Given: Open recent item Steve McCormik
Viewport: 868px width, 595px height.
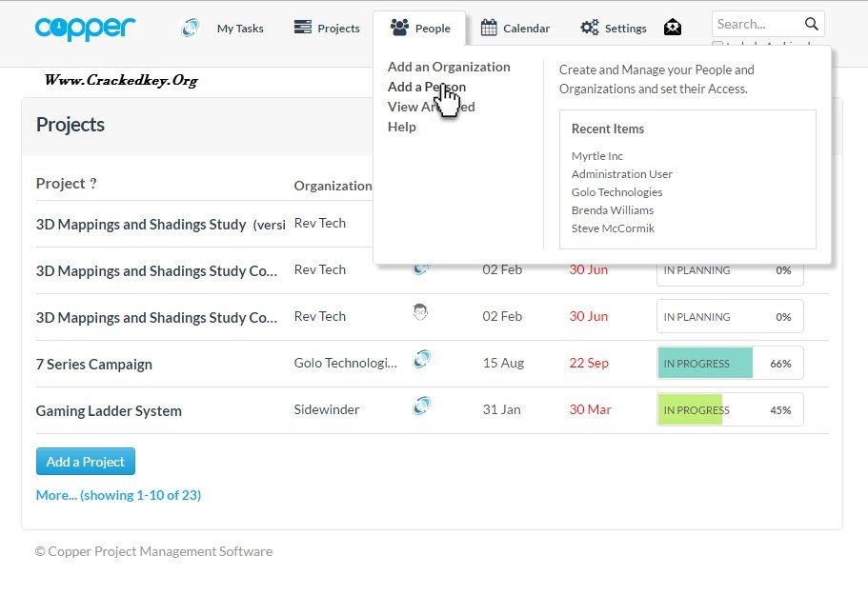Looking at the screenshot, I should point(613,228).
